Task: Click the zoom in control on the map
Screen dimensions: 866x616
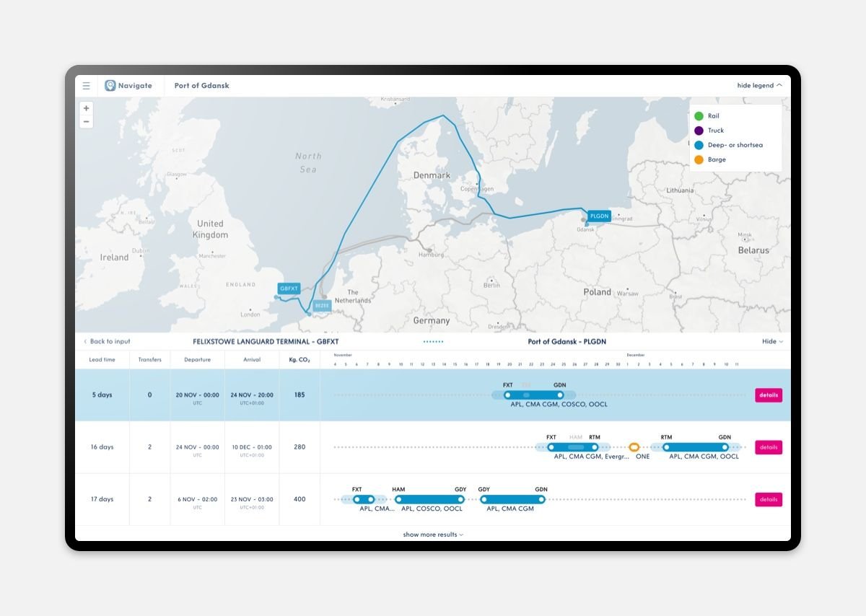Action: tap(86, 107)
